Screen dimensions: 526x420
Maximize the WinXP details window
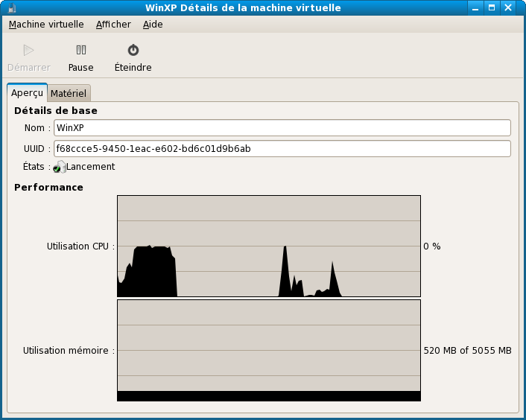[492, 8]
